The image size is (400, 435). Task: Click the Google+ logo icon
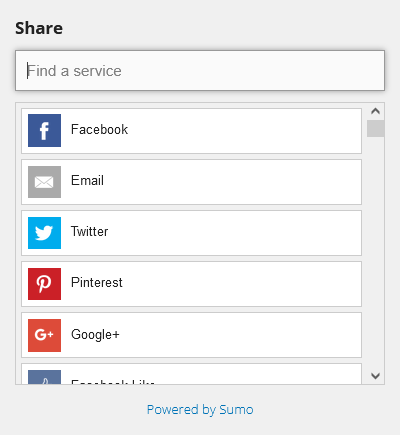click(44, 335)
